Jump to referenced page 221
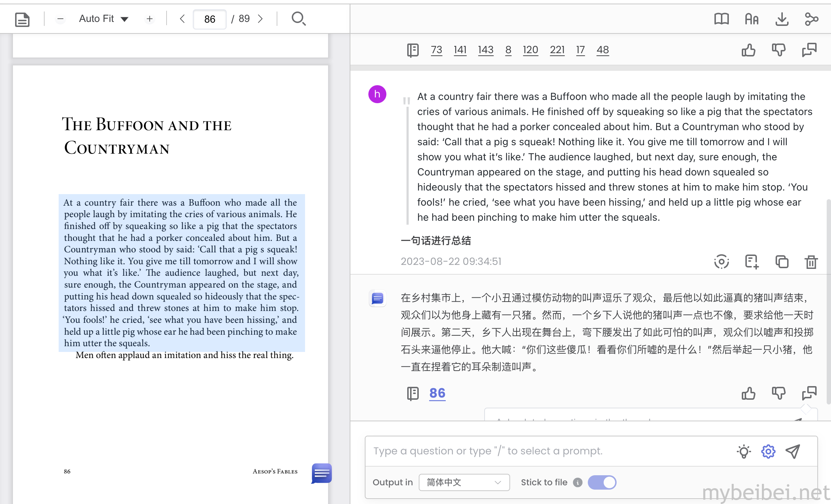This screenshot has width=831, height=504. [x=557, y=50]
